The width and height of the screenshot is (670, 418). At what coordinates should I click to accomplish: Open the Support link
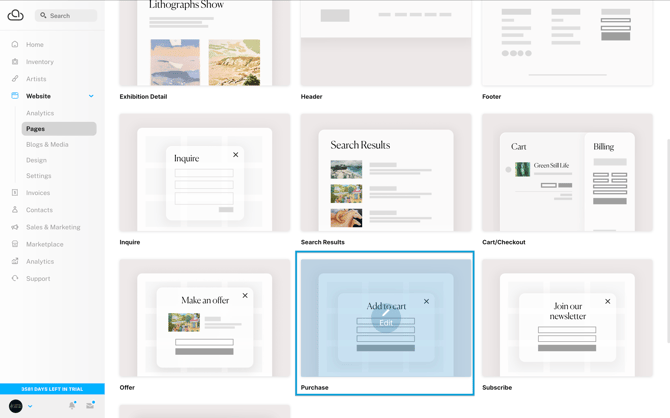coord(38,279)
